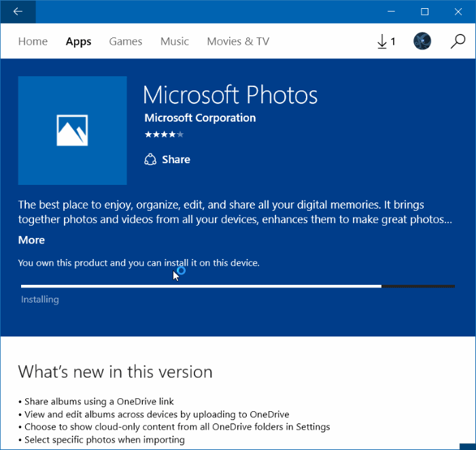Click the star rating under Microsoft Corporation
This screenshot has width=476, height=450.
(x=165, y=134)
